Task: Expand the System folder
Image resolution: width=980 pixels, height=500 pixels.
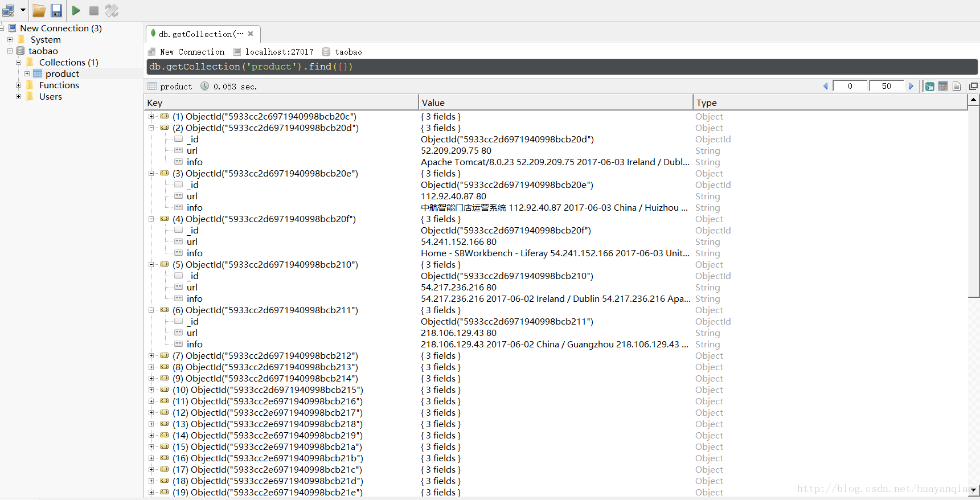Action: [10, 39]
